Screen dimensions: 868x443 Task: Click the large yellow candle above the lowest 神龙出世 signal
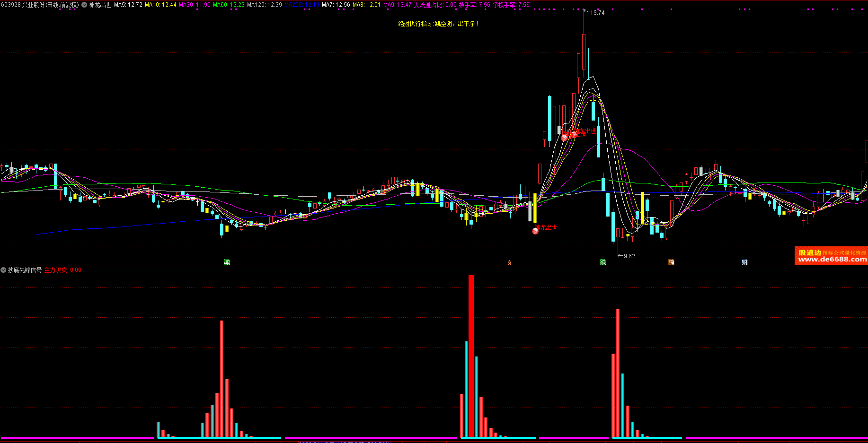(x=535, y=208)
